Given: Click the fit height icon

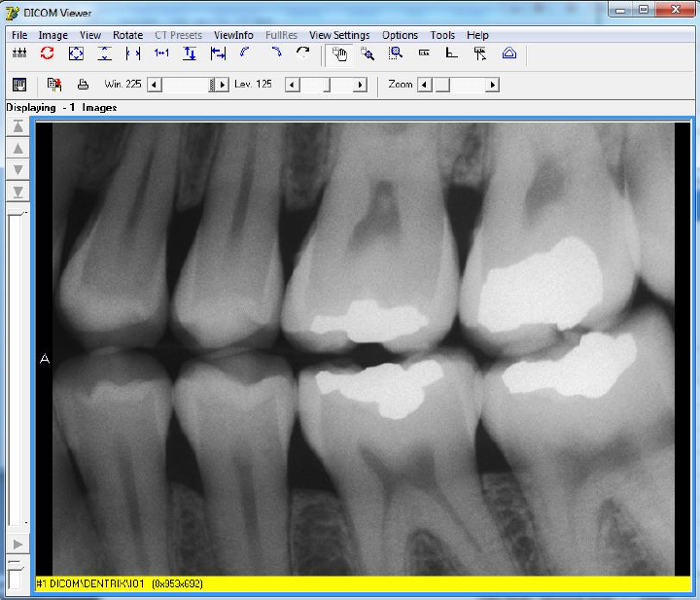Looking at the screenshot, I should coord(104,53).
